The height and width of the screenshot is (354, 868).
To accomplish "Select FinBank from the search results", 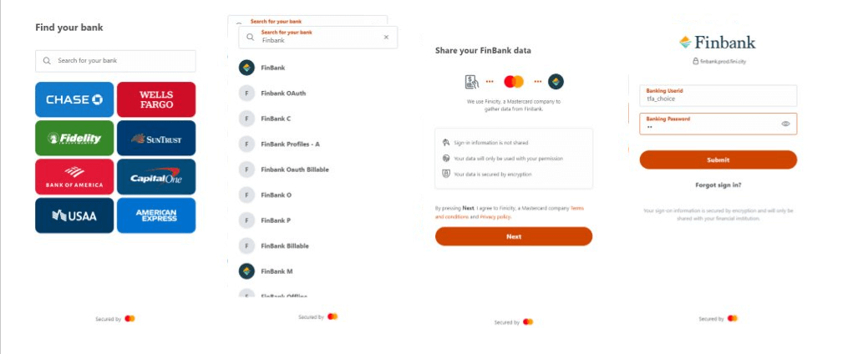I will [x=272, y=68].
